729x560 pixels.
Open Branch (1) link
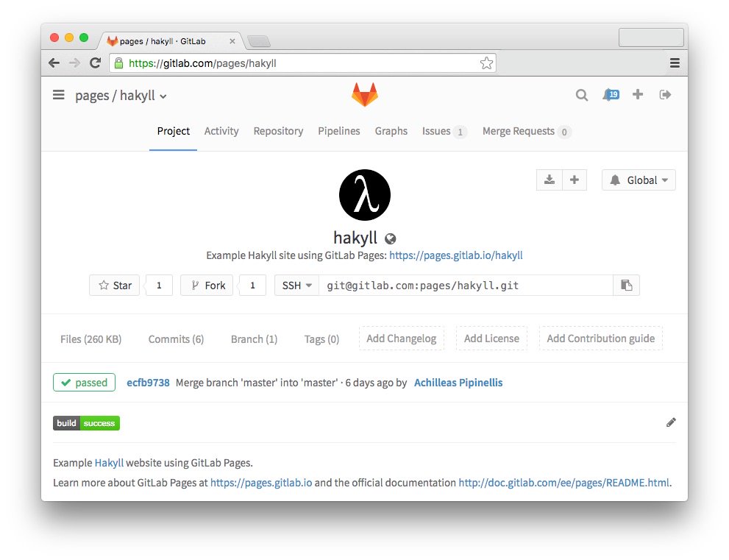coord(254,339)
